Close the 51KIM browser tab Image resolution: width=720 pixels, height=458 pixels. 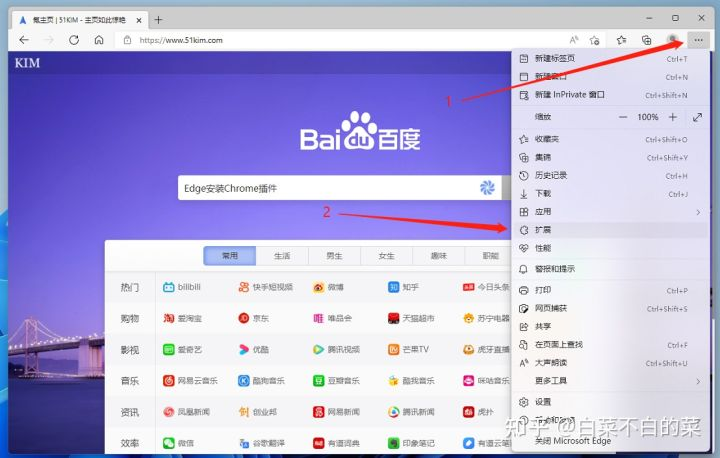(139, 20)
